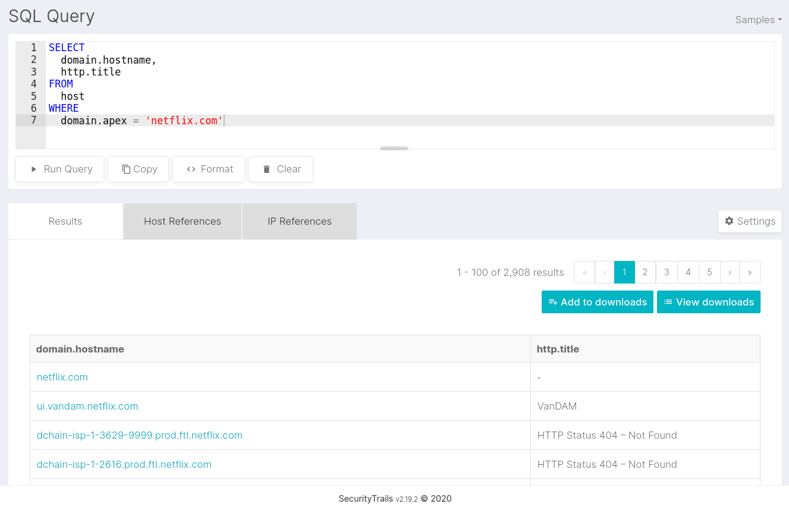
Task: Format the SQL query
Action: [x=209, y=169]
